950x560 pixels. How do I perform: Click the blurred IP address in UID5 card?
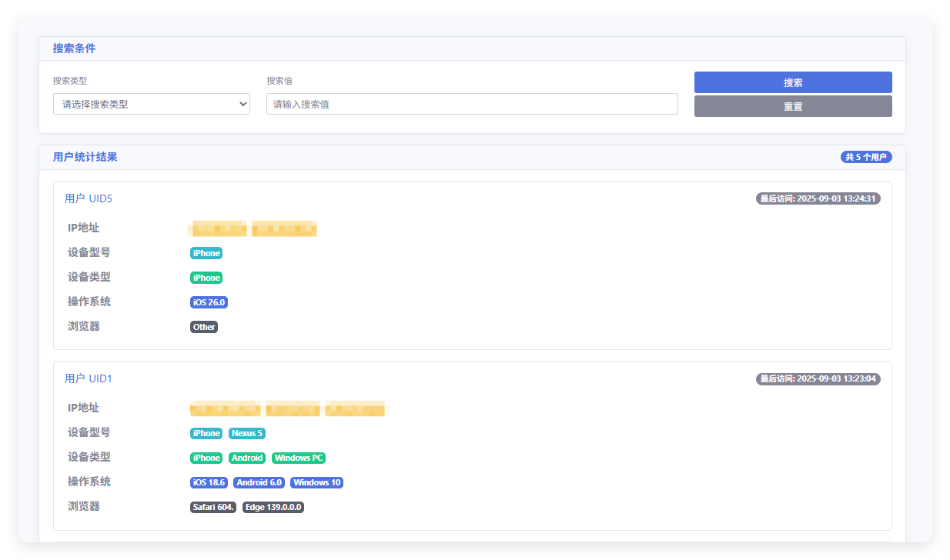tap(253, 228)
